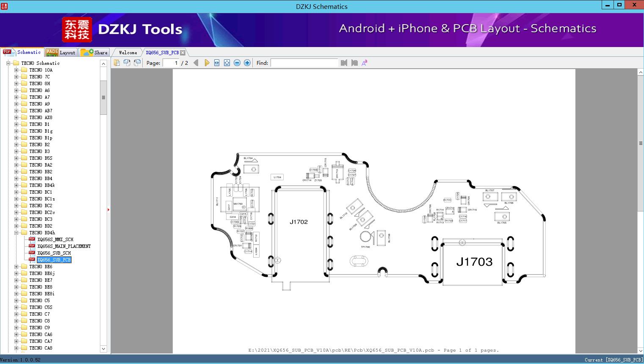
Task: Click document scrollbar down arrow
Action: click(641, 350)
